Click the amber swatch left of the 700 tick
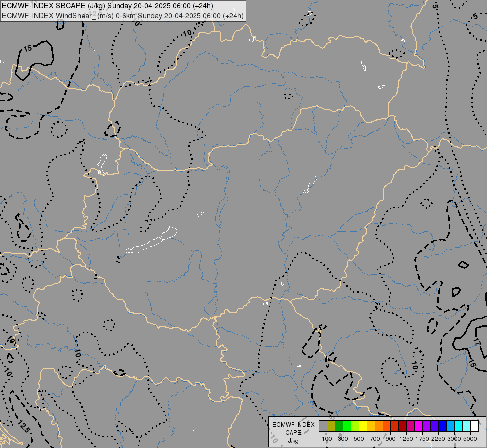This screenshot has height=448, width=487. 371,426
